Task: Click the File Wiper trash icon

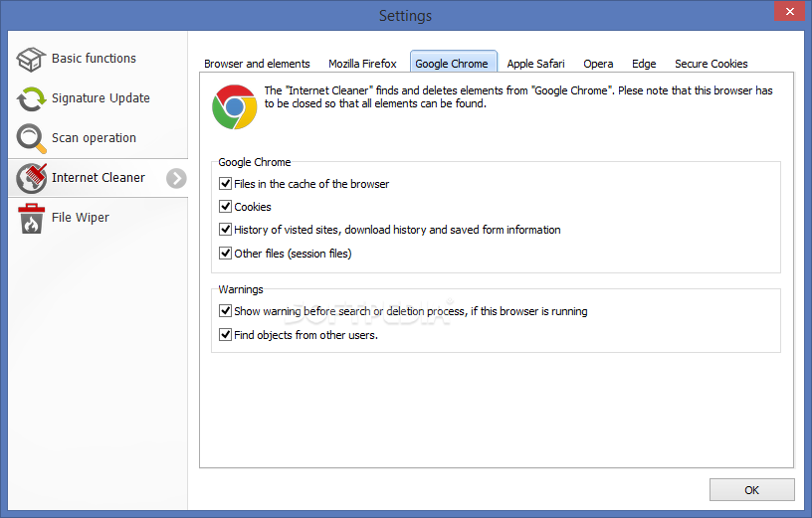Action: (x=31, y=218)
